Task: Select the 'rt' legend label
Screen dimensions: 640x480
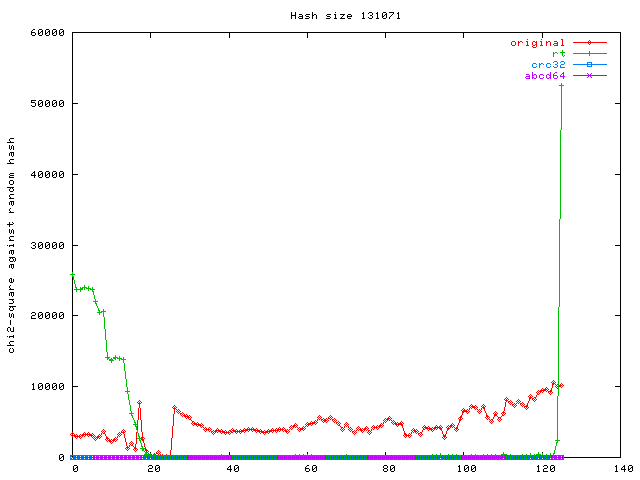Action: coord(558,53)
